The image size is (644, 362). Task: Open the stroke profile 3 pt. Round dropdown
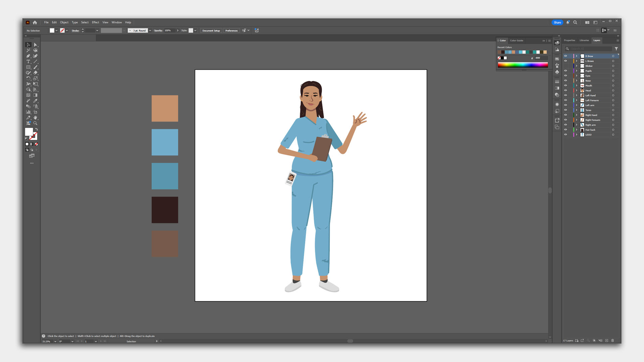click(x=150, y=31)
